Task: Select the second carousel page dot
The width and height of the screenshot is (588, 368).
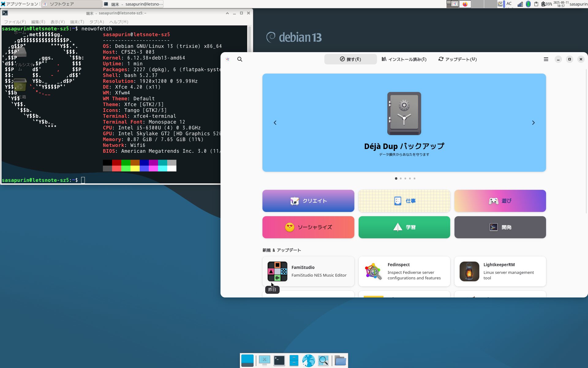Action: click(401, 178)
